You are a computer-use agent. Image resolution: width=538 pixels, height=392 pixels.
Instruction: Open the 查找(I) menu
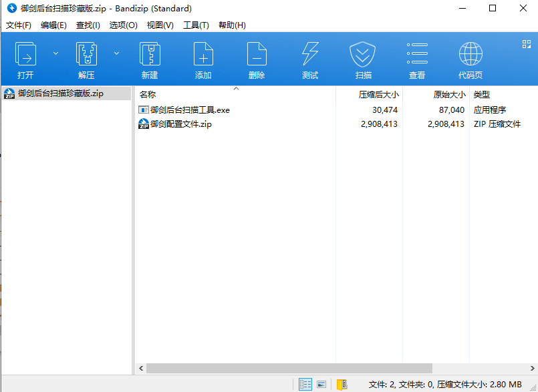point(88,25)
